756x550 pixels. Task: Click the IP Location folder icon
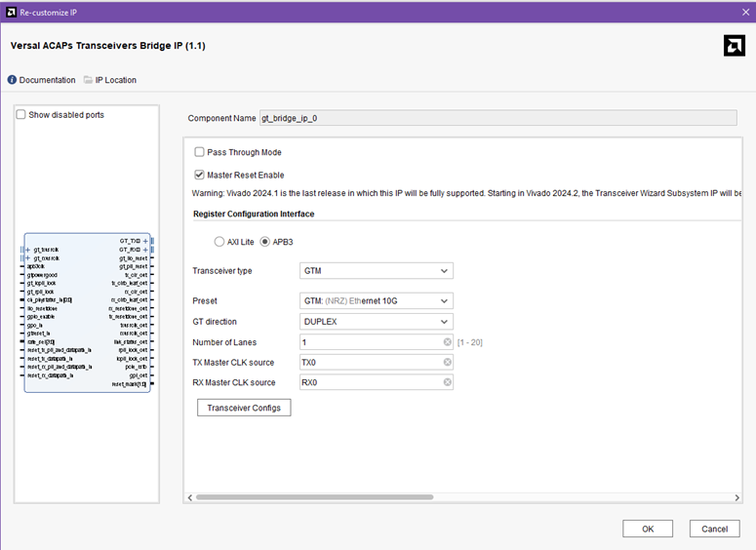point(88,80)
